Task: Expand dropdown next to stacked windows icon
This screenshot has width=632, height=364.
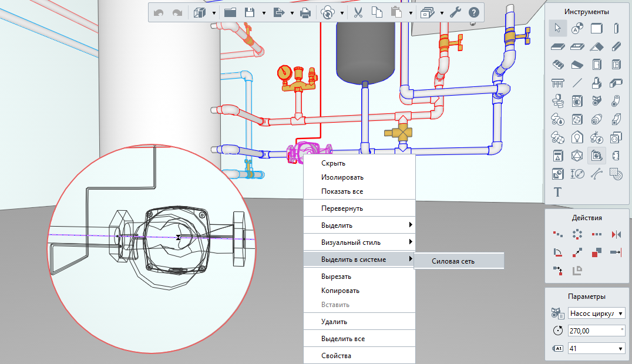Action: pyautogui.click(x=442, y=14)
